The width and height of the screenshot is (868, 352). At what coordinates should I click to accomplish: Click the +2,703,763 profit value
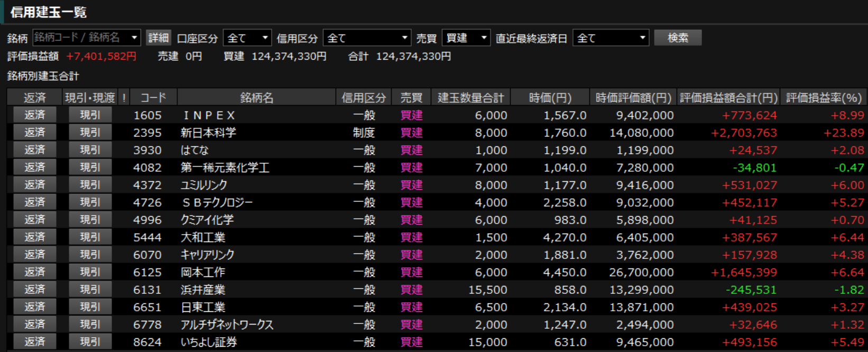click(x=744, y=133)
